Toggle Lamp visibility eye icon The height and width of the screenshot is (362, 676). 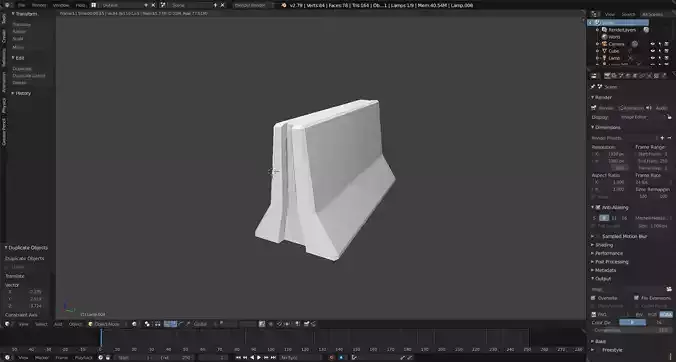653,58
